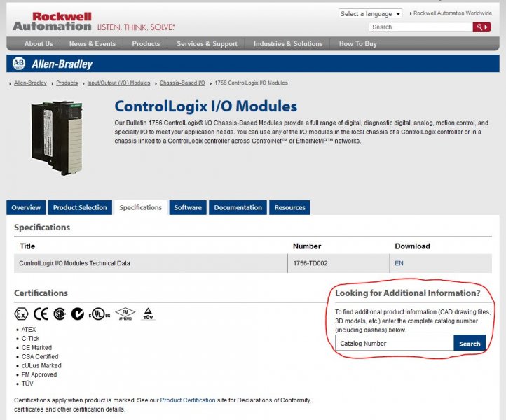Click ControlLogix I/O Modules Technical Data title
The image size is (506, 420).
click(74, 263)
